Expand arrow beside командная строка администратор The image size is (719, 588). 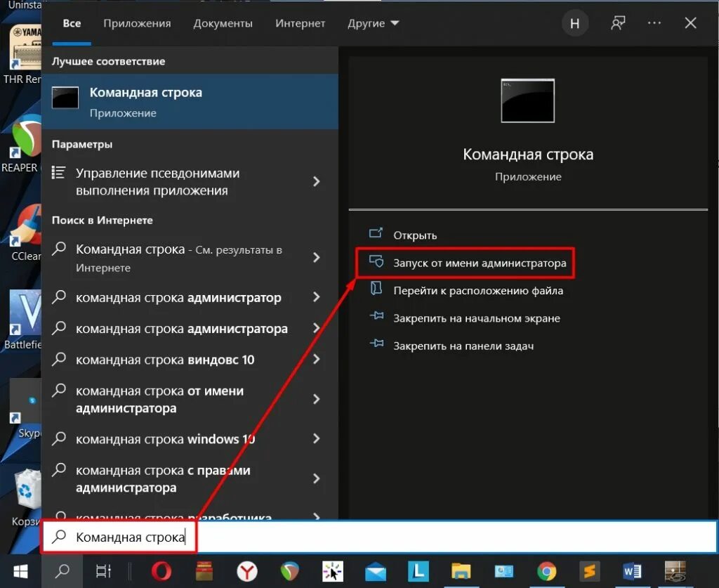point(317,297)
